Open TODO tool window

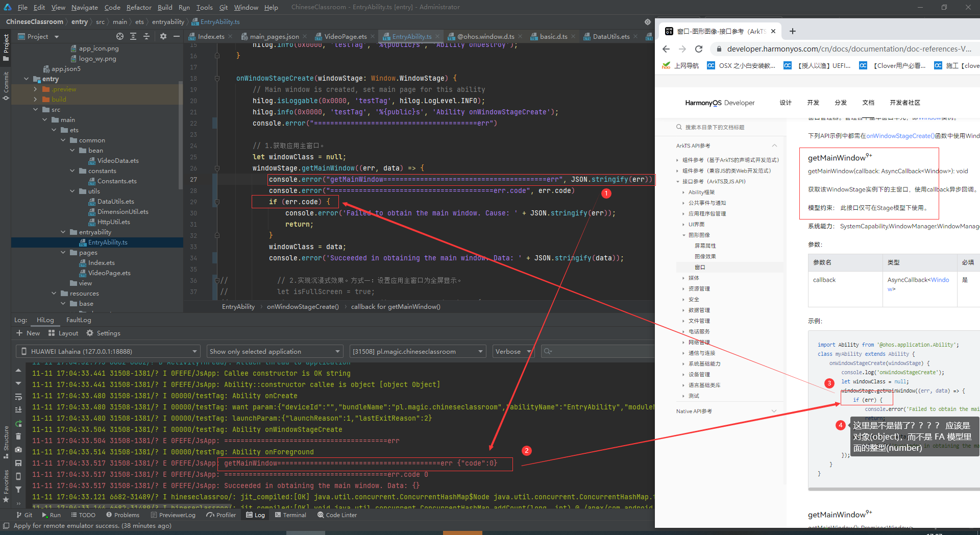(x=83, y=515)
